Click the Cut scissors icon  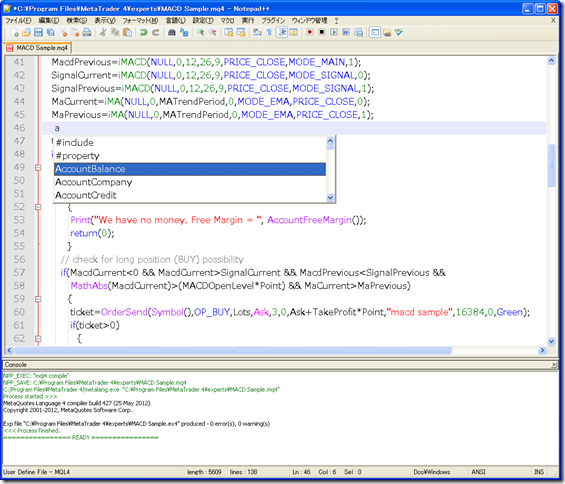[103, 33]
